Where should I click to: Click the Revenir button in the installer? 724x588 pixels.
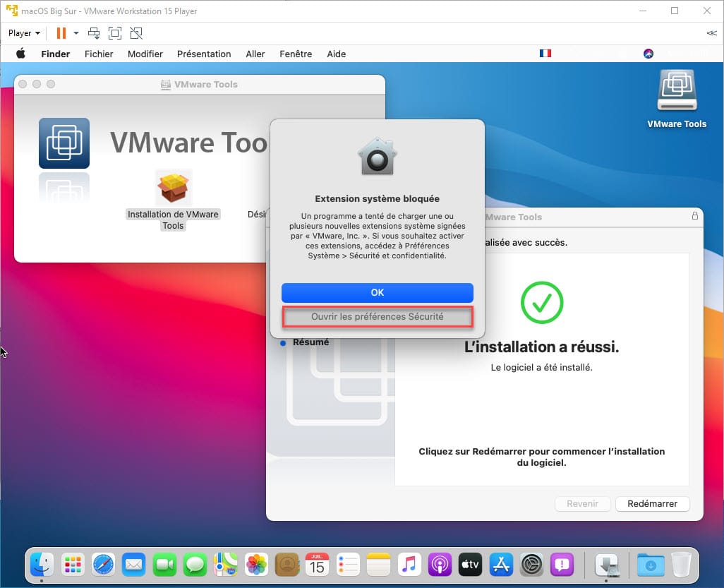[x=583, y=504]
